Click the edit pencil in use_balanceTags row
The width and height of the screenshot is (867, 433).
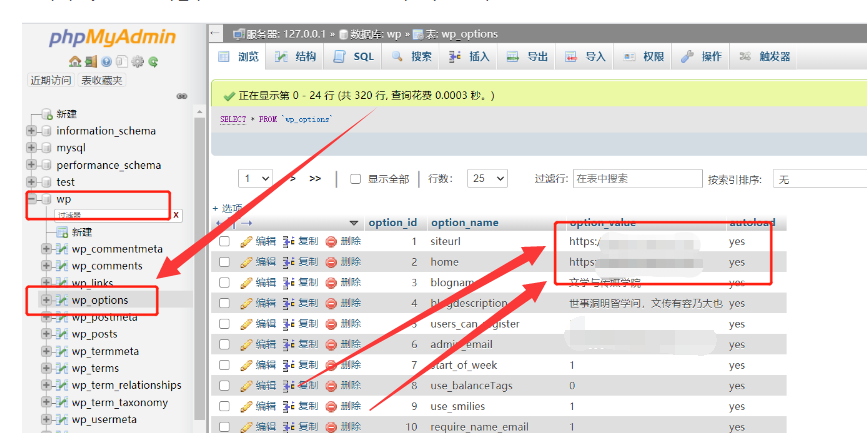pos(246,385)
